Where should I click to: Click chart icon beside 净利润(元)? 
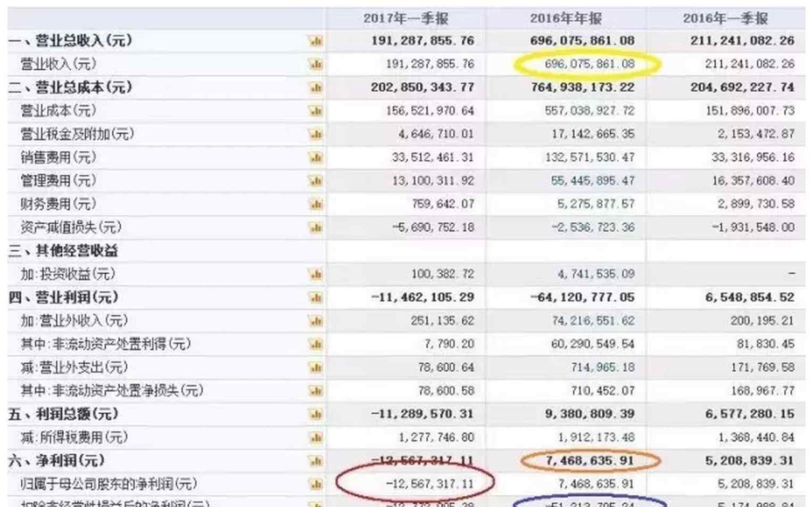click(316, 461)
